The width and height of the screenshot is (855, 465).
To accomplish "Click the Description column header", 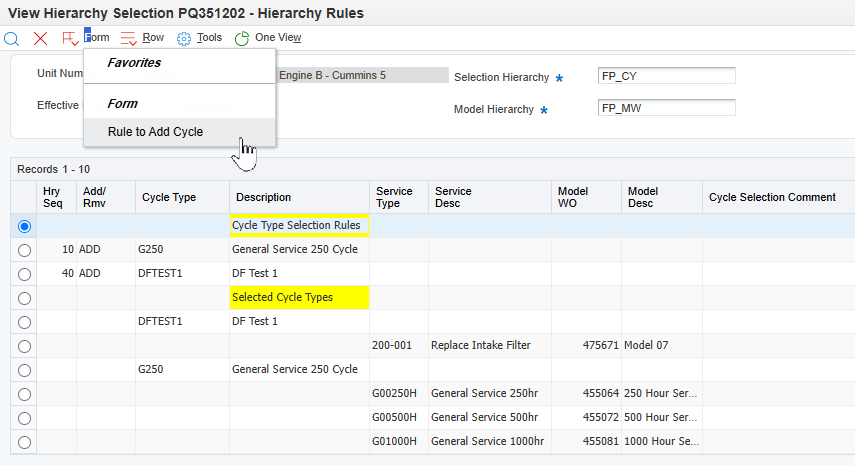I will [264, 198].
